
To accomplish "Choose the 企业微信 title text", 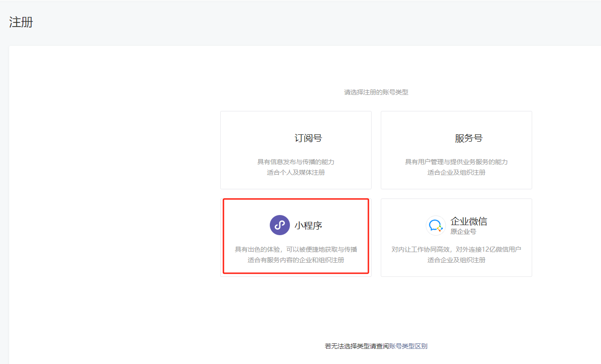I will coord(468,221).
